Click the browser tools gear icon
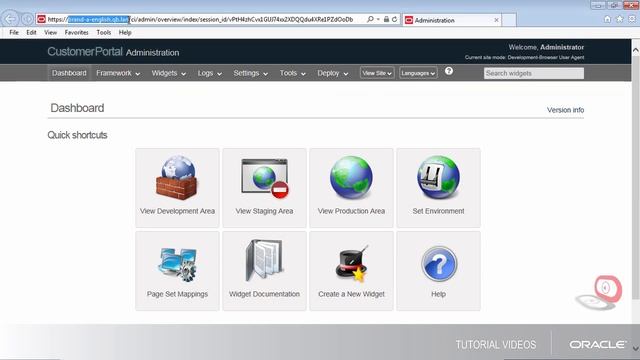This screenshot has height=360, width=640. (x=632, y=19)
